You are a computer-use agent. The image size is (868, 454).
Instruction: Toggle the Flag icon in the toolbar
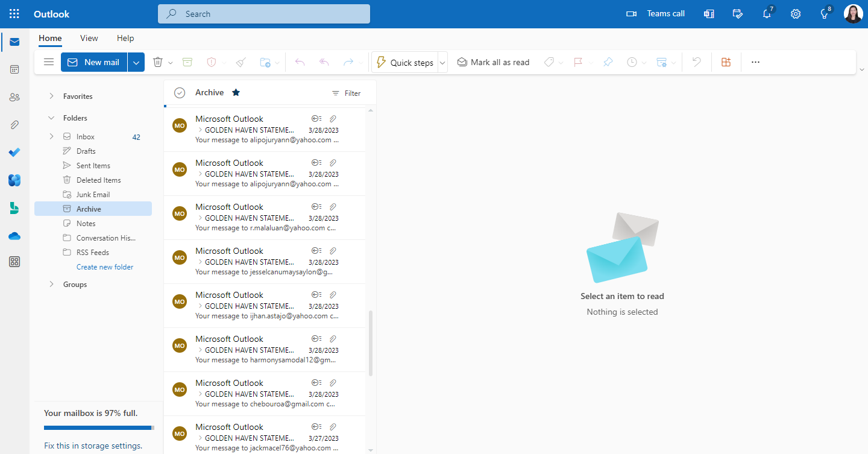click(x=578, y=62)
